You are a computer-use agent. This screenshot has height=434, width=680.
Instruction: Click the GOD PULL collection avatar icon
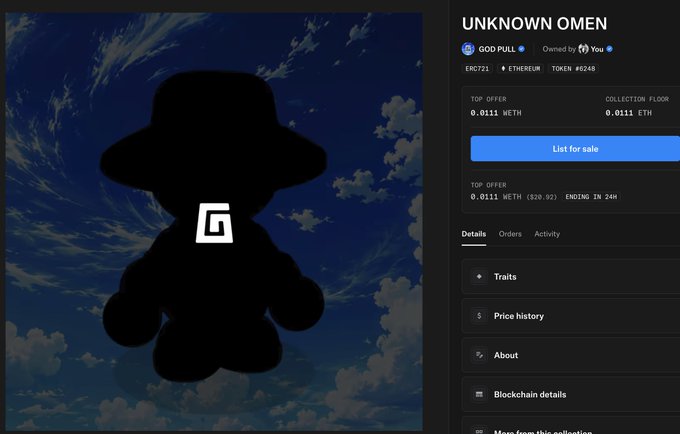tap(468, 49)
